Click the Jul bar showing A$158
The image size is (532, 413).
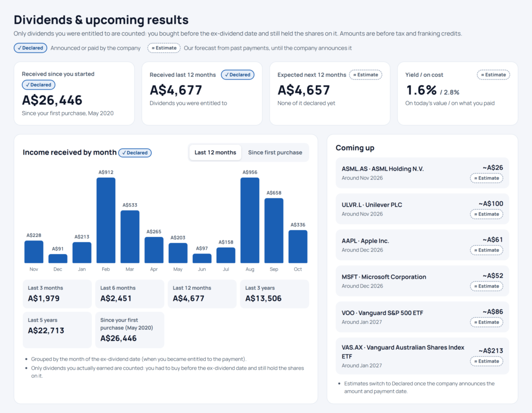coord(226,255)
